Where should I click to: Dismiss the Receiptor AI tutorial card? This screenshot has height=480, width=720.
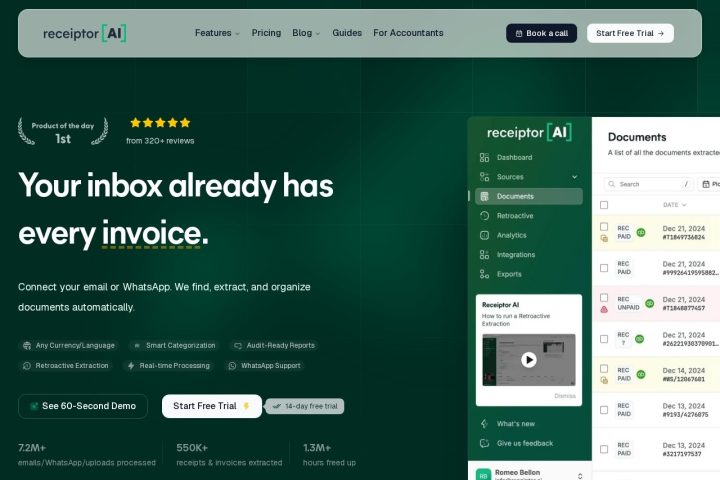565,396
